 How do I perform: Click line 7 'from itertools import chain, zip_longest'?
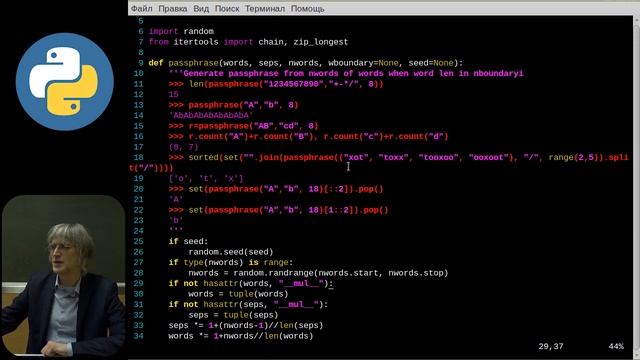pyautogui.click(x=248, y=42)
